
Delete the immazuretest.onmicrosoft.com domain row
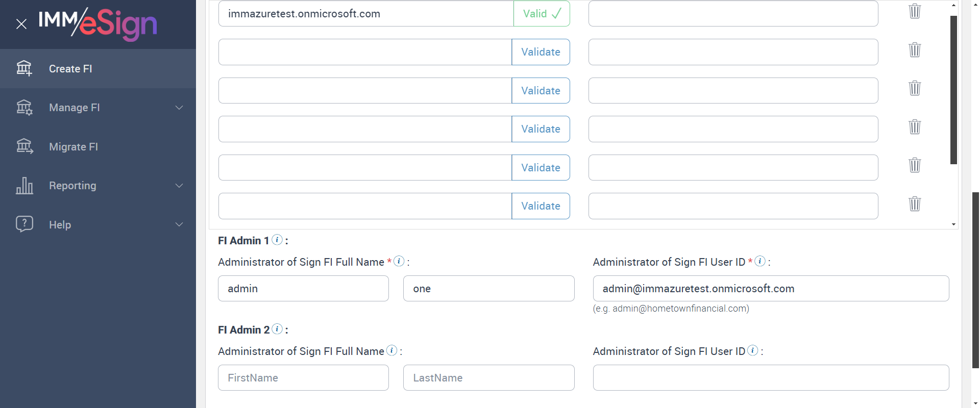pos(915,11)
